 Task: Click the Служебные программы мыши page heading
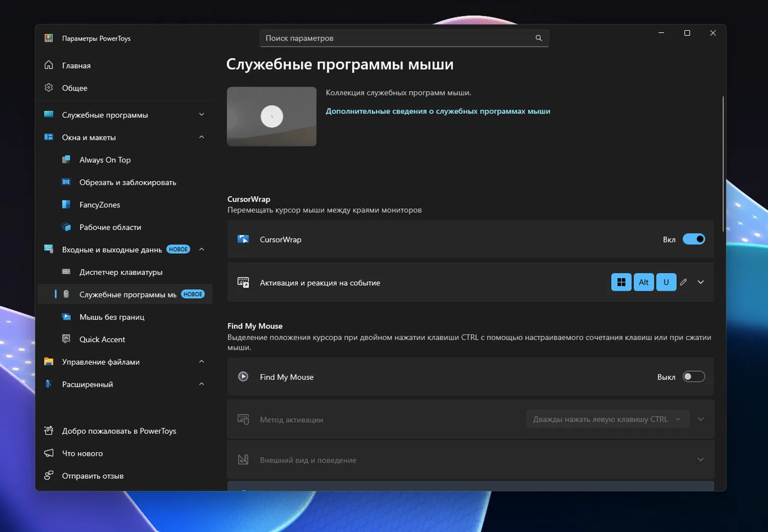340,64
